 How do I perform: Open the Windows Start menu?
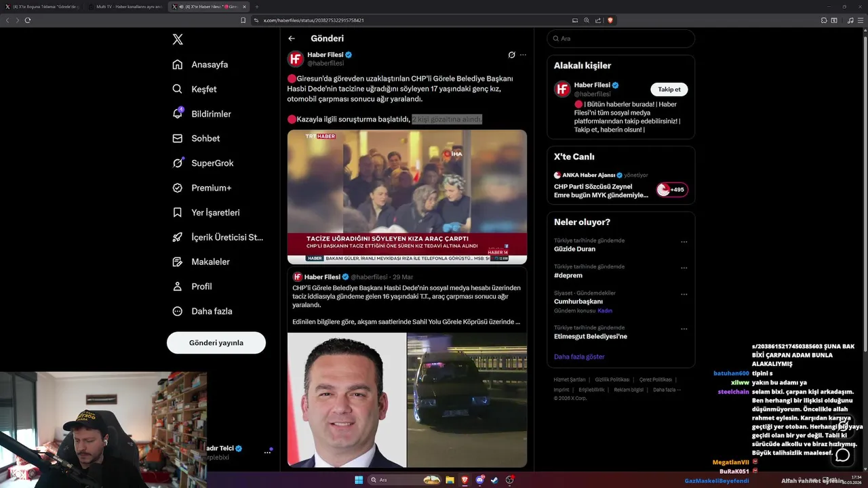pyautogui.click(x=358, y=480)
